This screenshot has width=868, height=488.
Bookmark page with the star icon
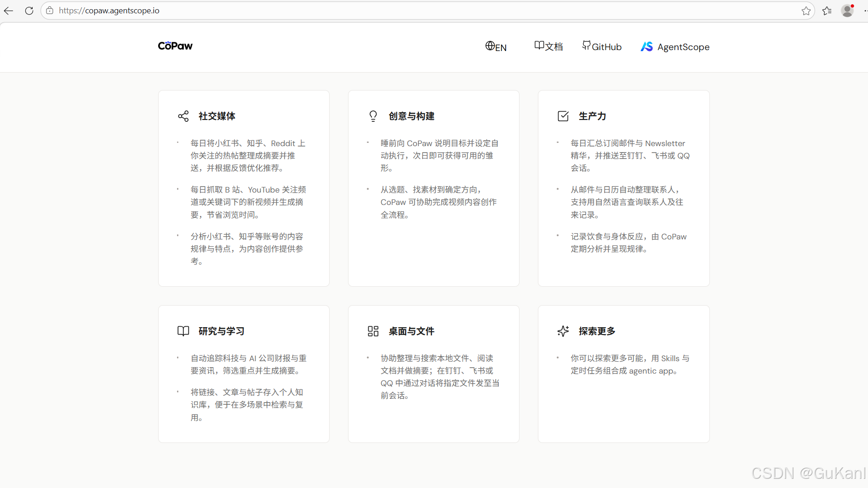(806, 11)
